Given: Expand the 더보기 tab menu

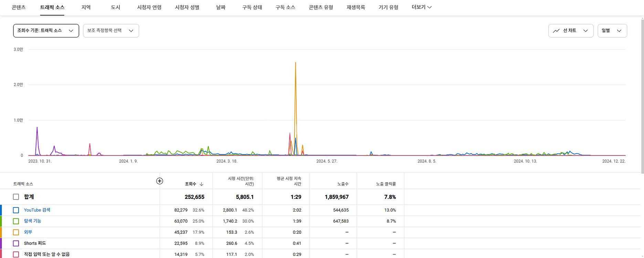Looking at the screenshot, I should [x=422, y=7].
